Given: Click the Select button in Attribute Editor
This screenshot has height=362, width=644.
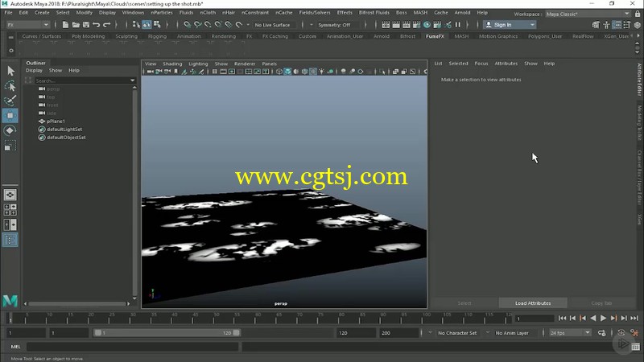Looking at the screenshot, I should click(464, 303).
